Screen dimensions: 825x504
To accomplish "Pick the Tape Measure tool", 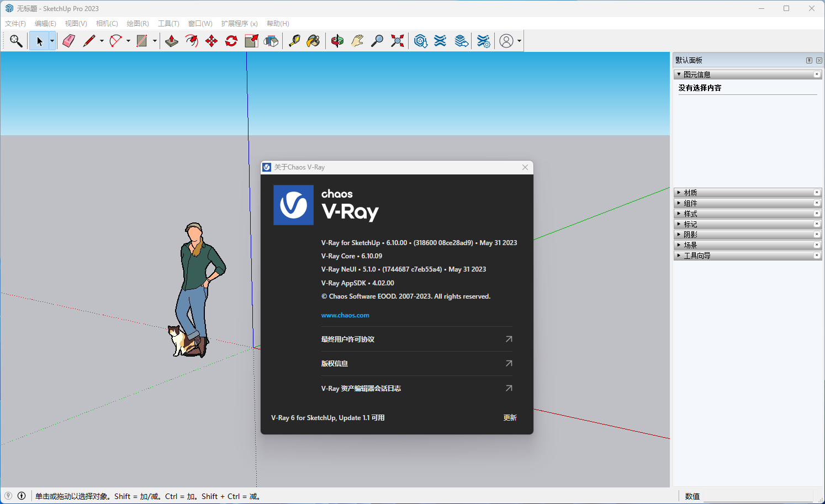I will [x=294, y=41].
